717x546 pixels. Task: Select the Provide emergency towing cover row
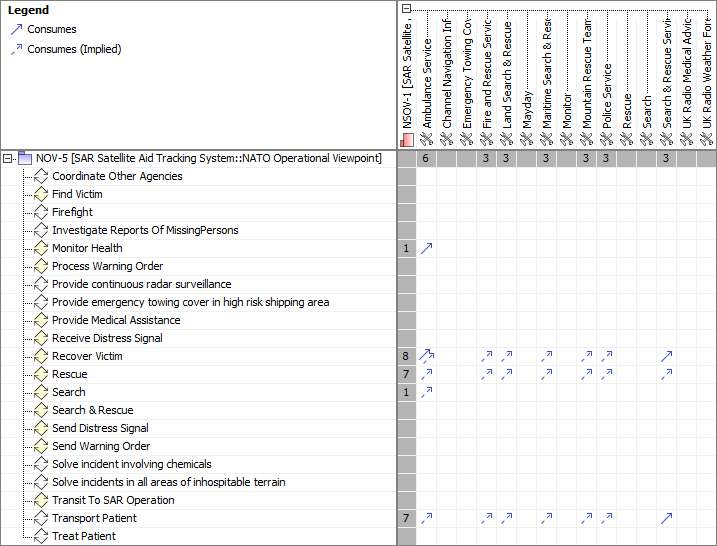point(190,302)
